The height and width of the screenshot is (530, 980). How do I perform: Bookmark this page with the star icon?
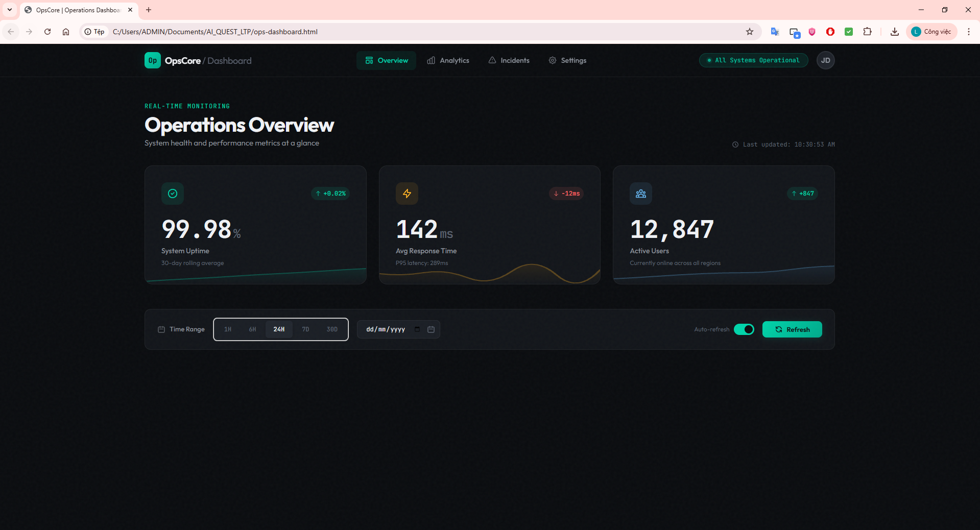(x=749, y=32)
